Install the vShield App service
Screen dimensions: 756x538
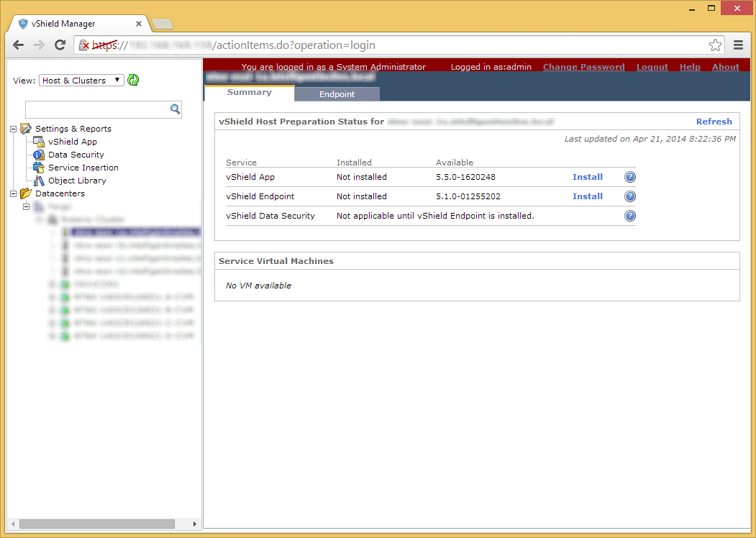587,177
